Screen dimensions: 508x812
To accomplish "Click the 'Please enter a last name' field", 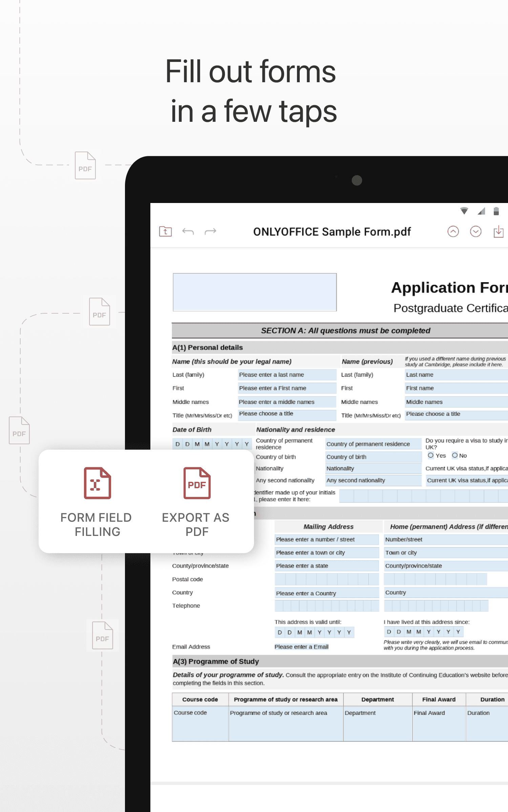I will [x=287, y=375].
